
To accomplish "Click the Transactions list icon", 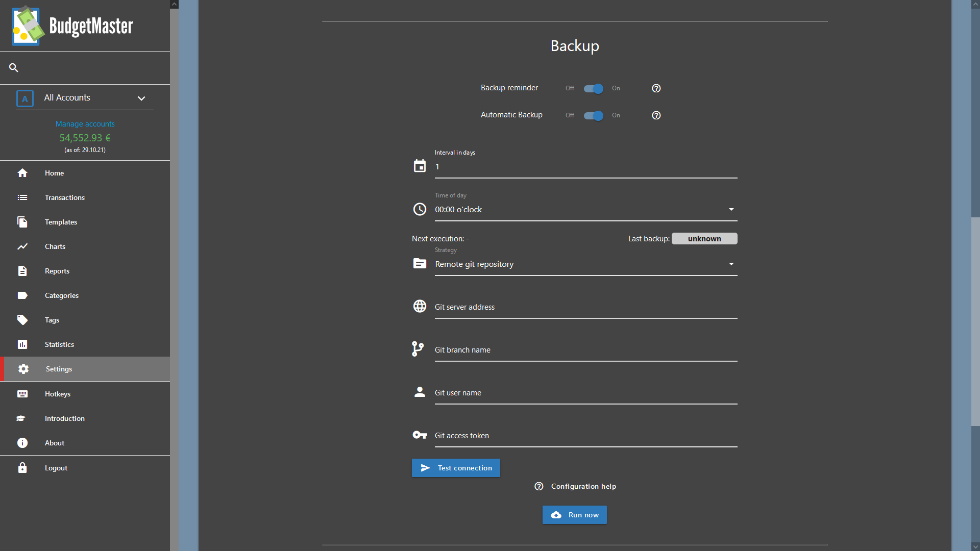I will click(22, 197).
